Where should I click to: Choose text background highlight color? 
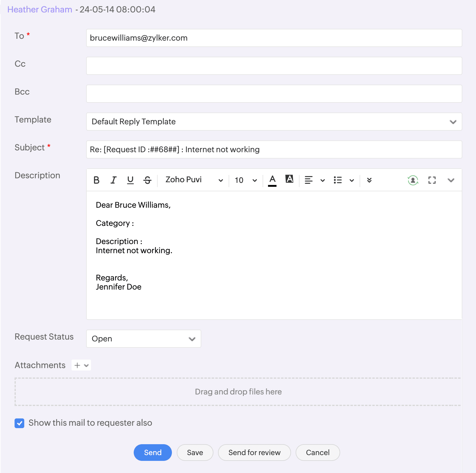point(289,179)
